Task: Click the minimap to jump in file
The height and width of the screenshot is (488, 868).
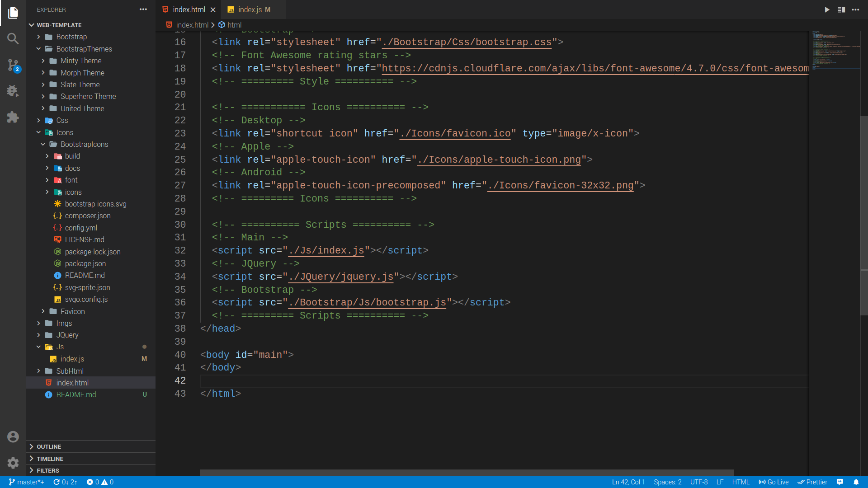Action: tap(834, 50)
